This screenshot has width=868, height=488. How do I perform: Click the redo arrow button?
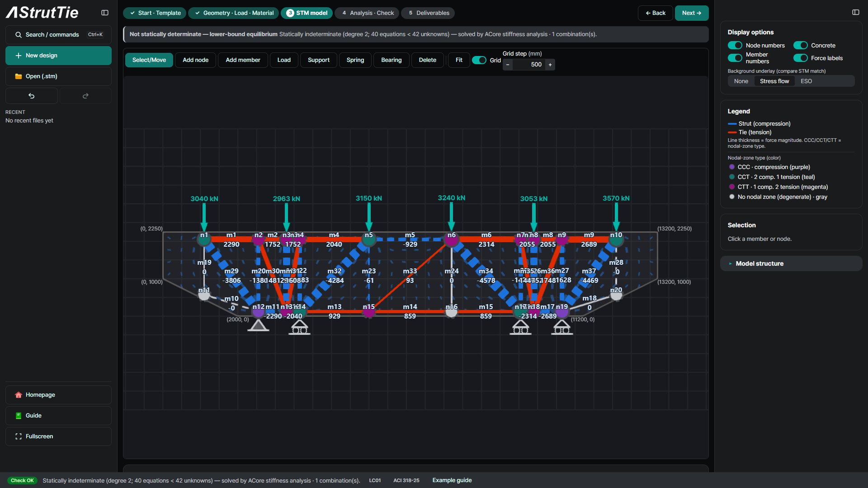point(85,96)
